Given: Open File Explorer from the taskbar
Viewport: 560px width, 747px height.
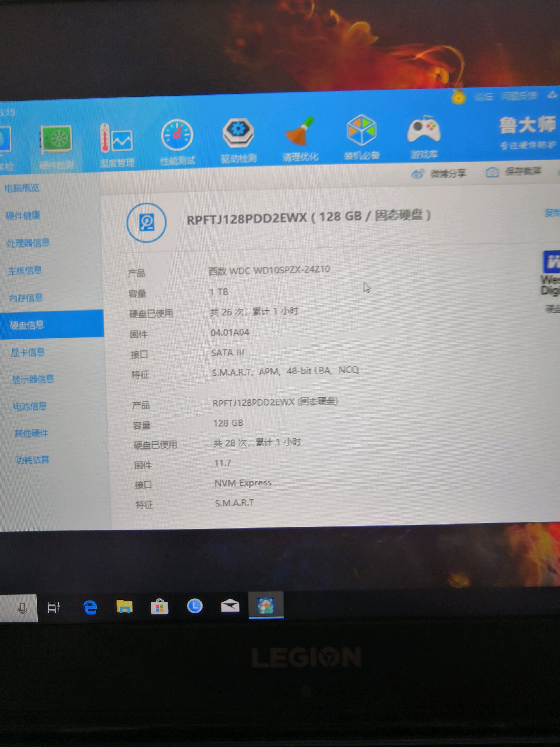Looking at the screenshot, I should coord(125,606).
